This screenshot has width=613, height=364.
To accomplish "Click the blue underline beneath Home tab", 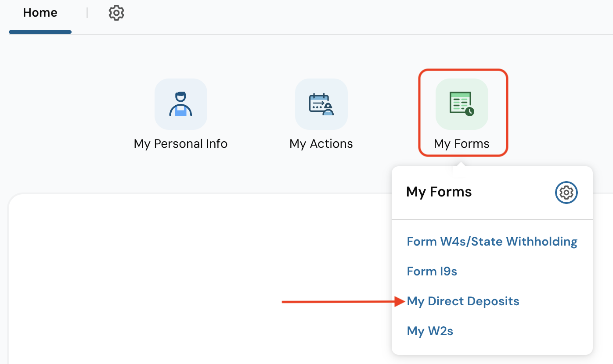I will pos(40,32).
